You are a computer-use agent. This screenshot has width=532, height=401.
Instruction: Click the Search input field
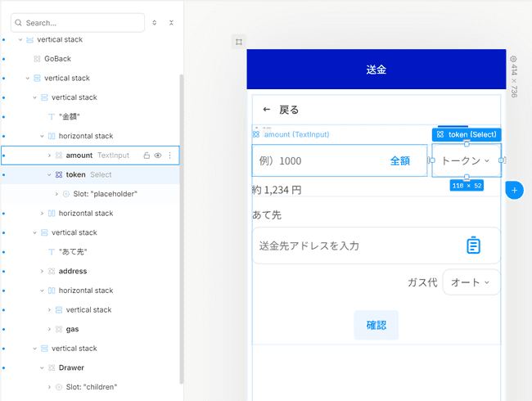tap(78, 23)
